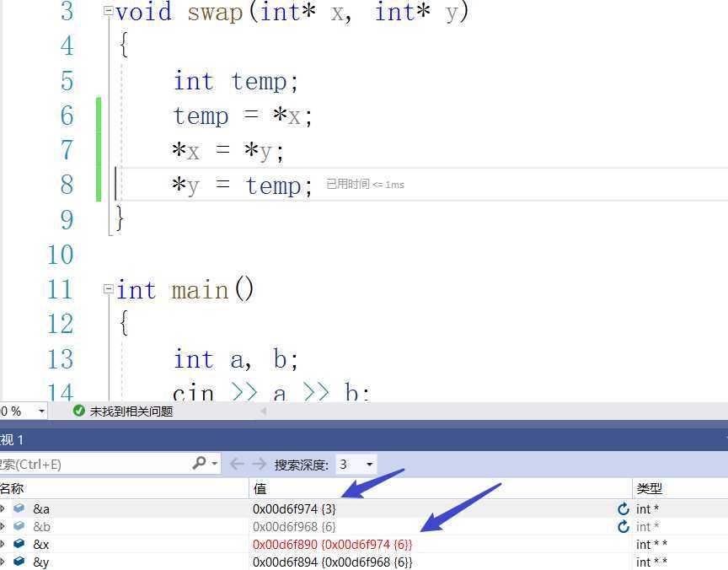Click the horizontal scrollbar left arrow in editor
Screen dimensions: 728x570
263,411
